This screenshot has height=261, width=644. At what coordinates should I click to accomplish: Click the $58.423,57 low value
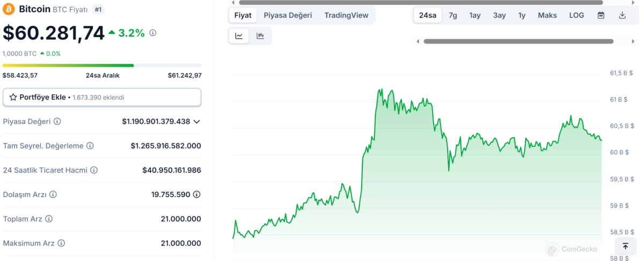coord(20,76)
